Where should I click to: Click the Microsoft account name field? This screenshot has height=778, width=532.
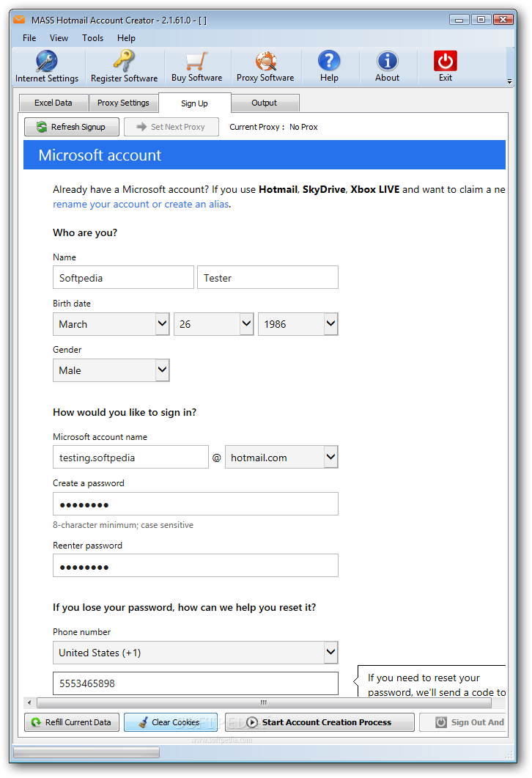click(x=131, y=457)
